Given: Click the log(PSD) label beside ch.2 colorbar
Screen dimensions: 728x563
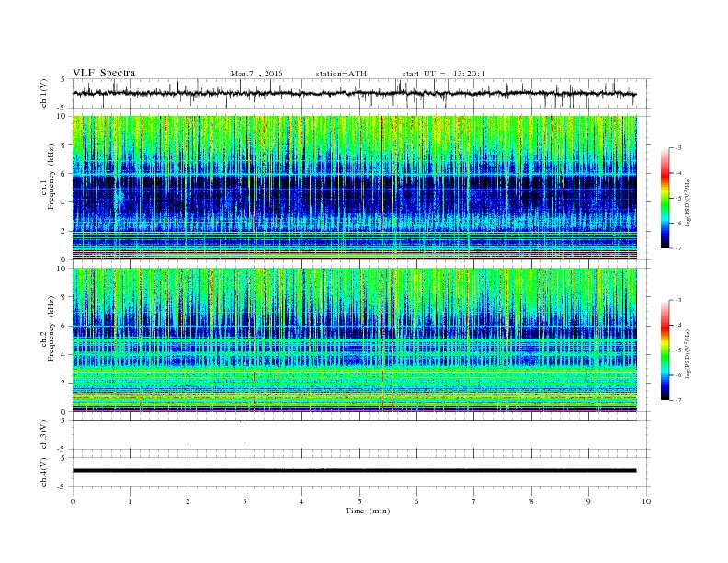Looking at the screenshot, I should pos(688,353).
